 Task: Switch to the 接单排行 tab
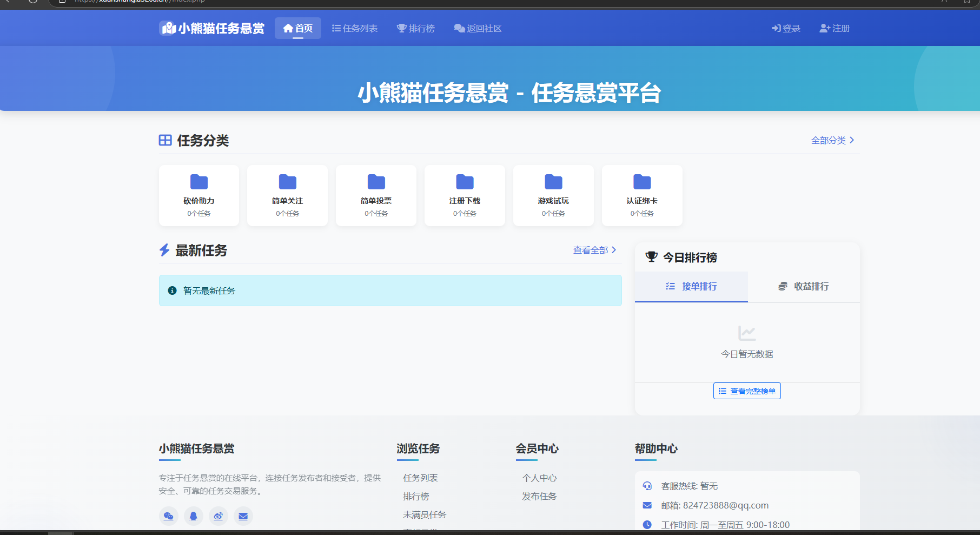coord(691,286)
